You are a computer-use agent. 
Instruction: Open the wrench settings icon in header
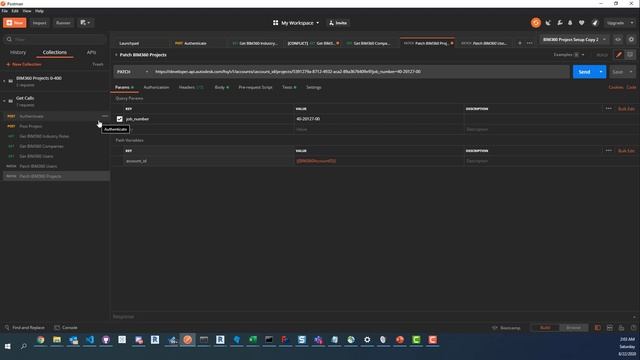pyautogui.click(x=560, y=23)
